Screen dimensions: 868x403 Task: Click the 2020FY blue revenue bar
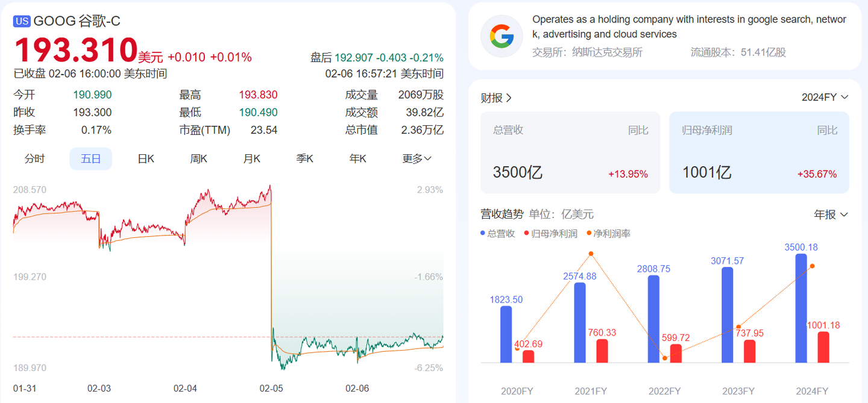click(x=506, y=334)
